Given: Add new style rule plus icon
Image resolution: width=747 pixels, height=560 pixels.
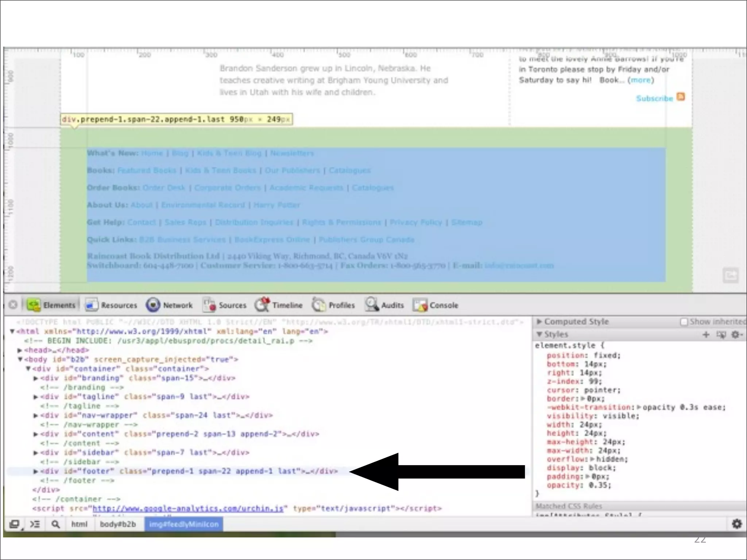Looking at the screenshot, I should click(x=706, y=335).
